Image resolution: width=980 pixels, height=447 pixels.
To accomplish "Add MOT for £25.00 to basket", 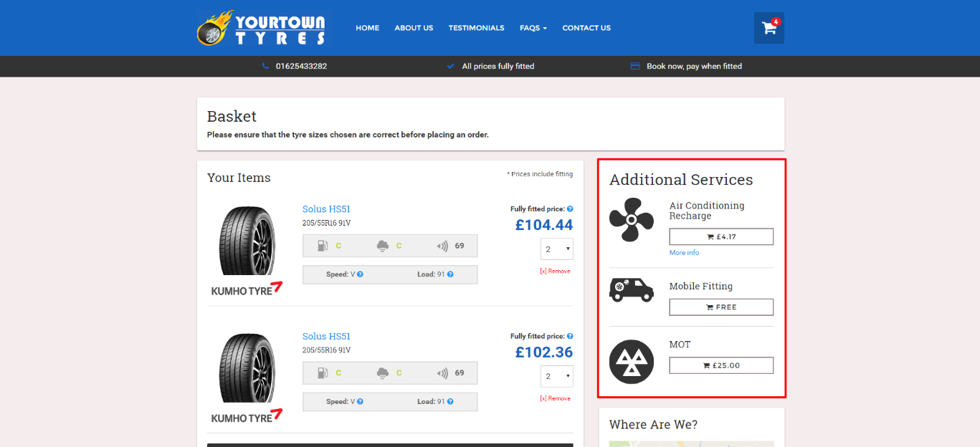I will pyautogui.click(x=721, y=365).
